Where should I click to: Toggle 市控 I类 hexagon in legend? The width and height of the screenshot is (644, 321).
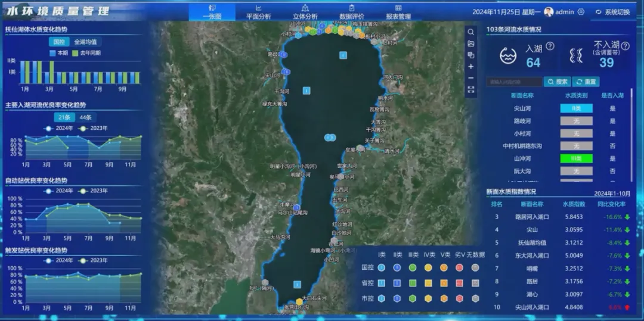point(381,298)
